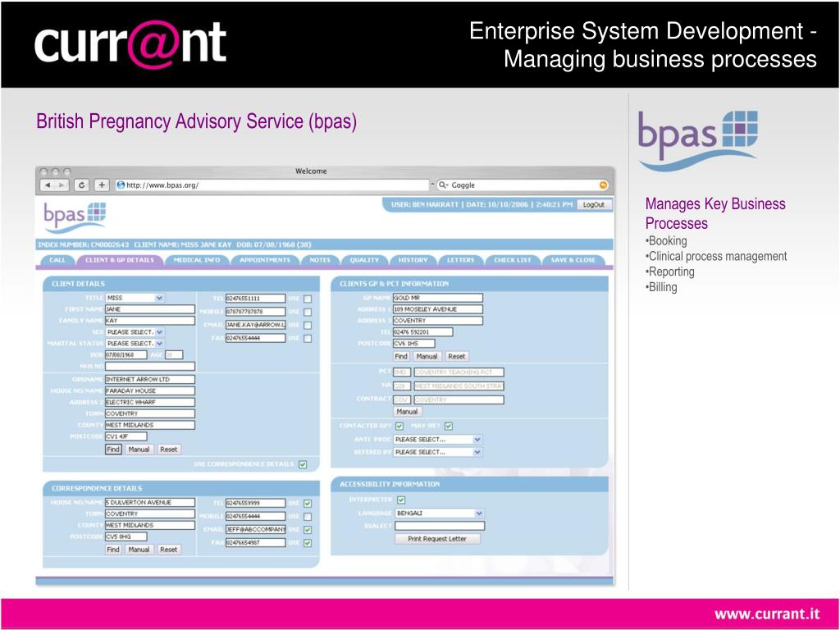Toggle USE checkbox for correspondence FAX 02476654987
Image resolution: width=840 pixels, height=630 pixels.
[308, 543]
